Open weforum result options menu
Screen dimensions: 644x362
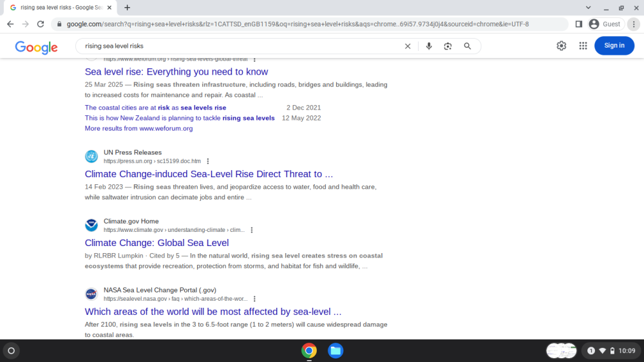tap(254, 59)
